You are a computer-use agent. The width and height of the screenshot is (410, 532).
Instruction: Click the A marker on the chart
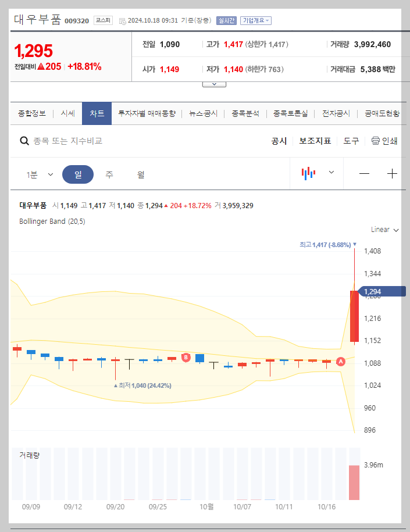(341, 361)
